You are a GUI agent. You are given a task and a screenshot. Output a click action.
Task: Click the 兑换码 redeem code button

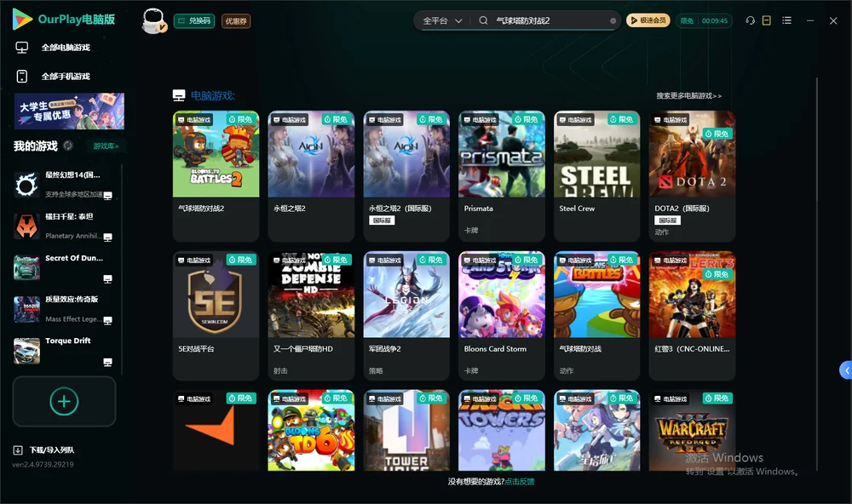[194, 21]
